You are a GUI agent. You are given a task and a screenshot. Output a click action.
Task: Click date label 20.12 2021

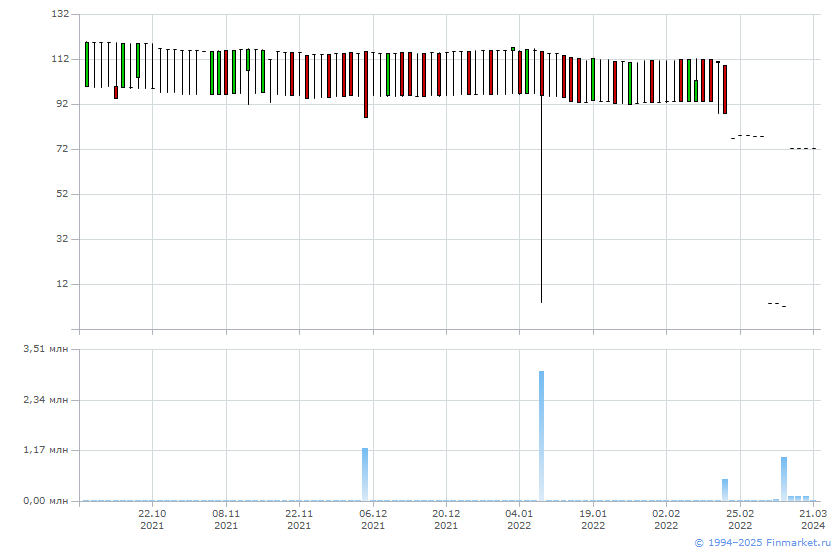tap(446, 519)
